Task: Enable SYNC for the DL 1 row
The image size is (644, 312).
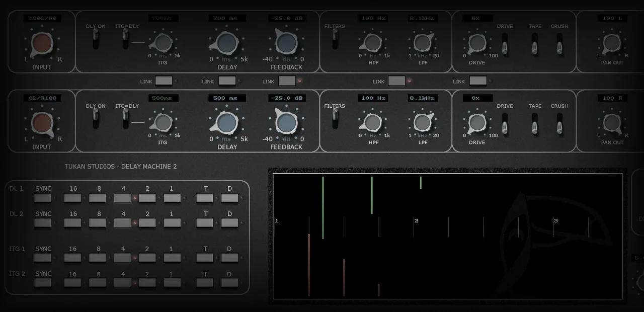Action: pyautogui.click(x=43, y=197)
